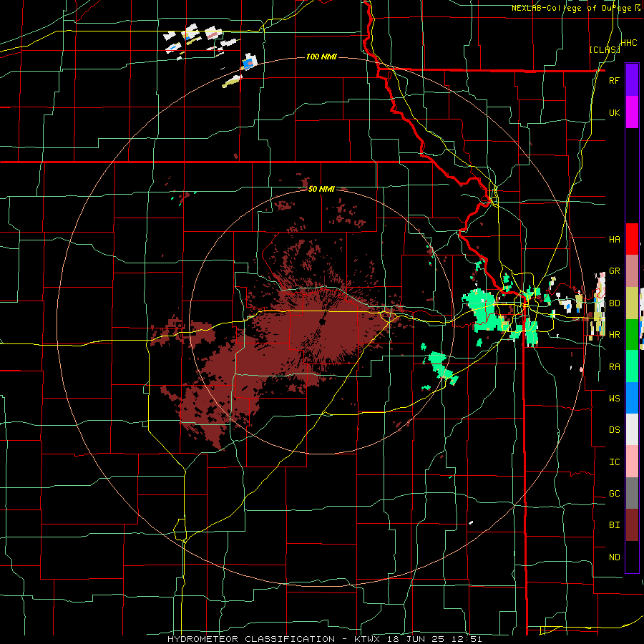The width and height of the screenshot is (644, 644).
Task: Click the ND legend label
Action: 614,557
